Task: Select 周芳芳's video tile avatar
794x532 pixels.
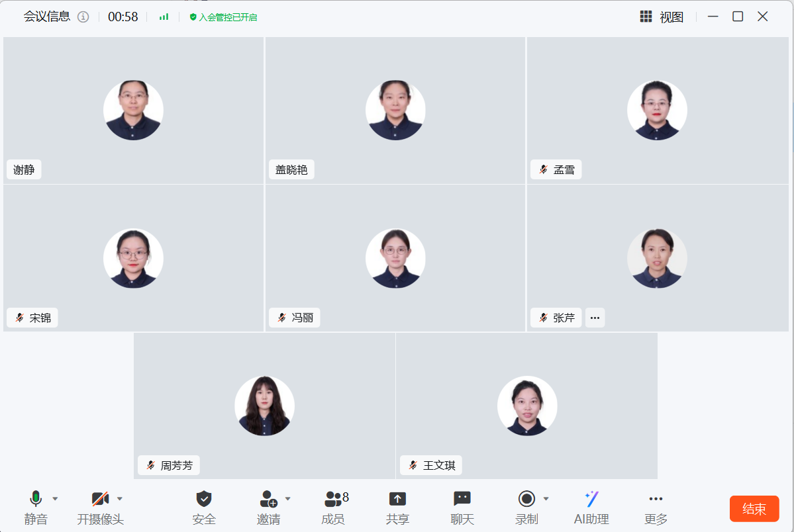Action: coord(264,406)
